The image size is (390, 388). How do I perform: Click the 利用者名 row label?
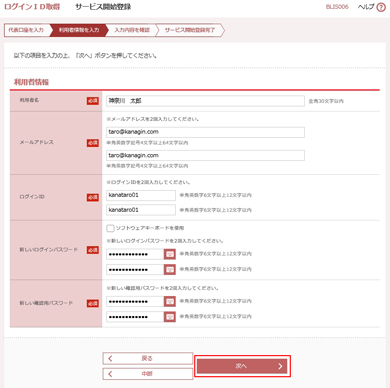29,100
